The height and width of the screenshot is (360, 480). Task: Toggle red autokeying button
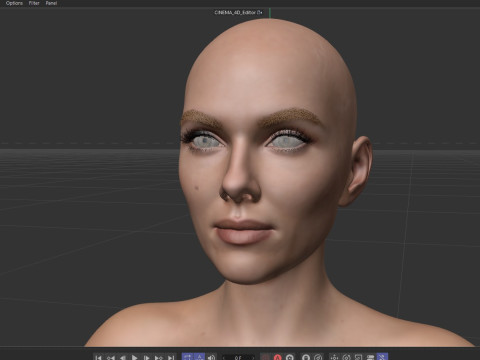tap(277, 357)
